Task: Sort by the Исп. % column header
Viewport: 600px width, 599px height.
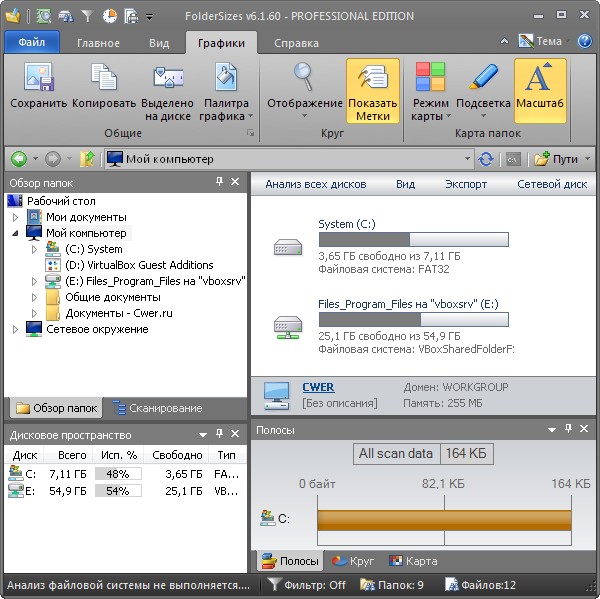Action: (119, 455)
